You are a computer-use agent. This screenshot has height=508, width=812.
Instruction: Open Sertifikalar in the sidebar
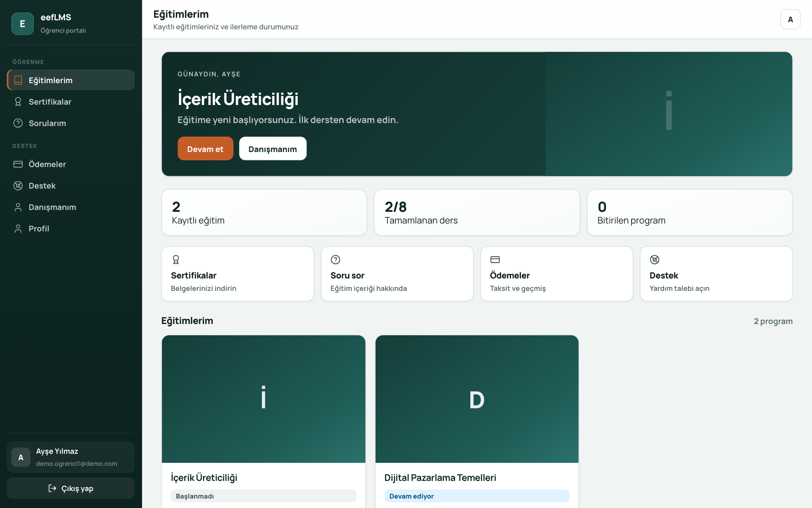[71, 102]
